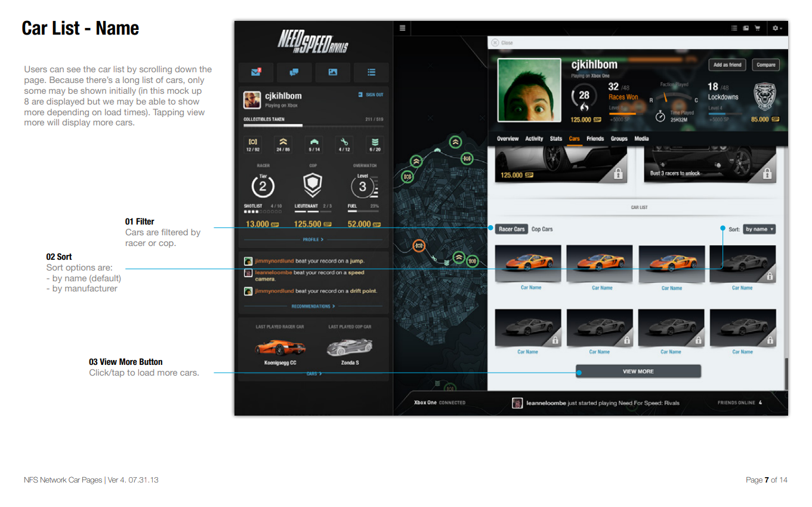The width and height of the screenshot is (812, 507).
Task: Click the Fuel 23% progress bar
Action: click(x=363, y=211)
